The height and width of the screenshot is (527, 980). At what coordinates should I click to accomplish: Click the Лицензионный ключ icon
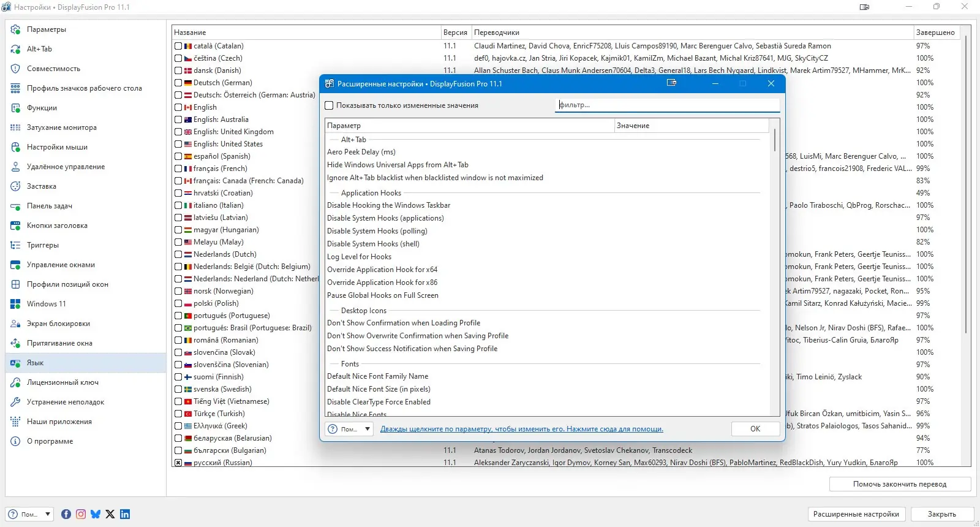pyautogui.click(x=16, y=382)
